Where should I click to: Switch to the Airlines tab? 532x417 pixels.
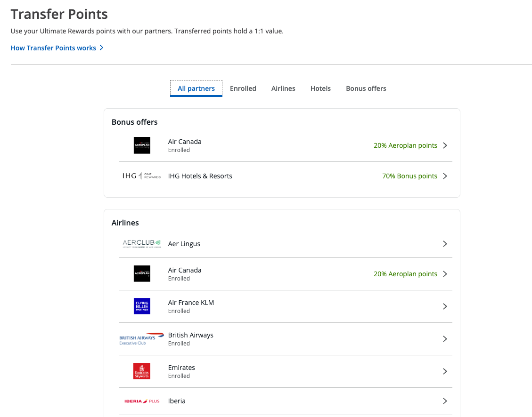coord(283,88)
